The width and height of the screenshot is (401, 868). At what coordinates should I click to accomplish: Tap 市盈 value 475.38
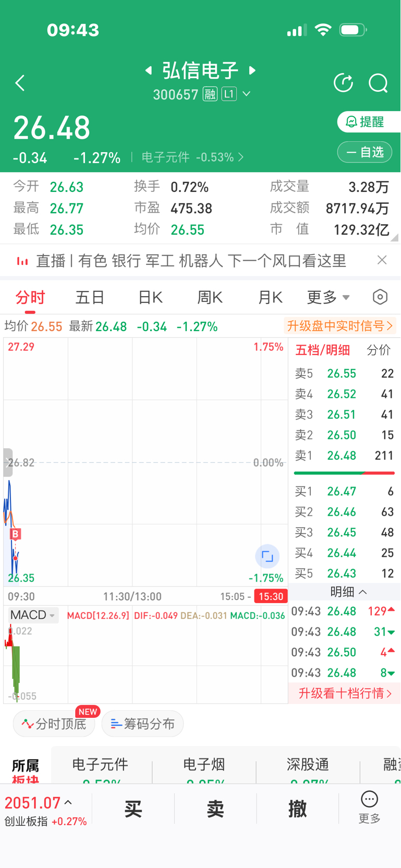(191, 209)
